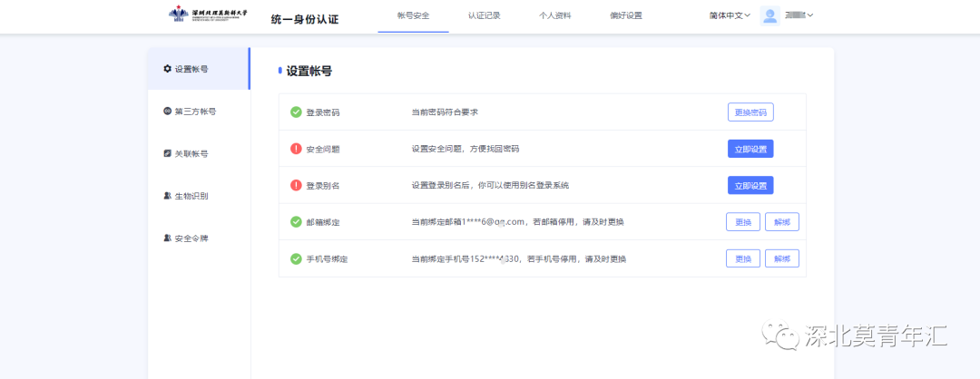This screenshot has width=980, height=379.
Task: Click green check icon beside 登录密码
Action: 296,112
